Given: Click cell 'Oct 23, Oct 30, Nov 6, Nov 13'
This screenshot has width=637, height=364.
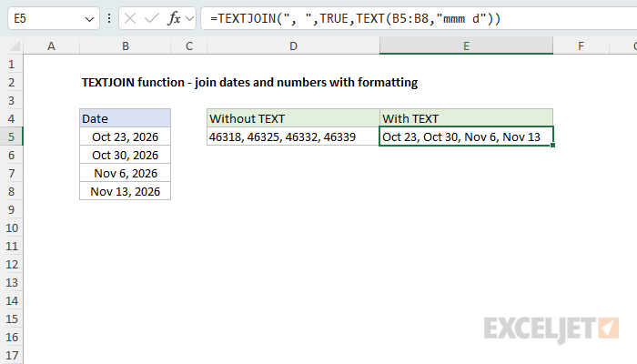Looking at the screenshot, I should pos(466,136).
